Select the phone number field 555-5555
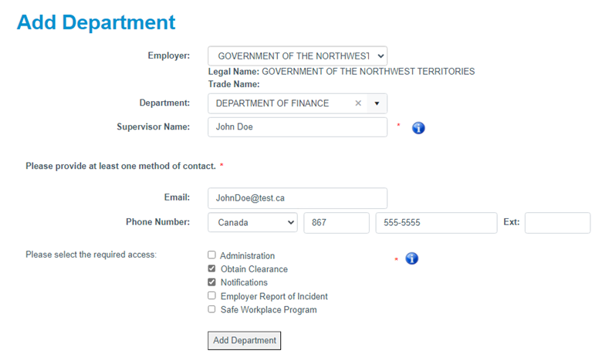Viewport: 602px width, 364px height. tap(436, 222)
